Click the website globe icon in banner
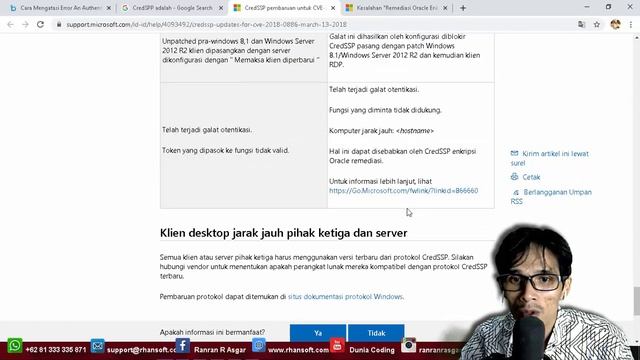Viewport: 640px width, 360px height. (x=259, y=346)
